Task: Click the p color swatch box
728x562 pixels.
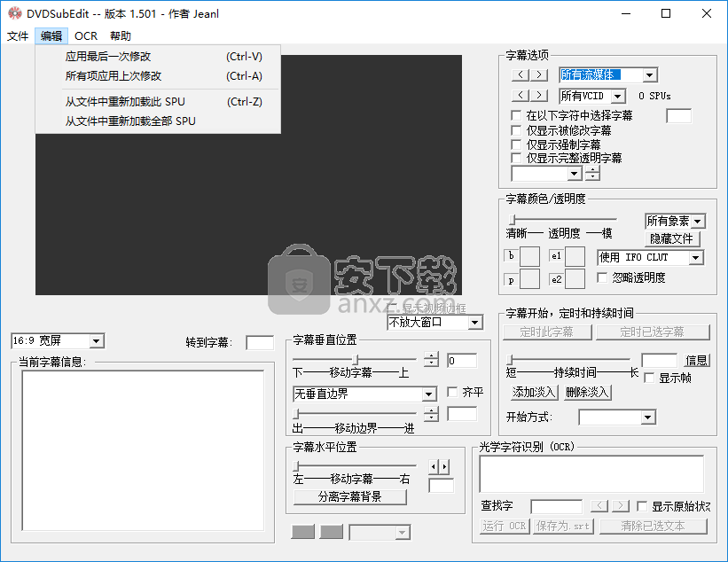Action: point(529,279)
